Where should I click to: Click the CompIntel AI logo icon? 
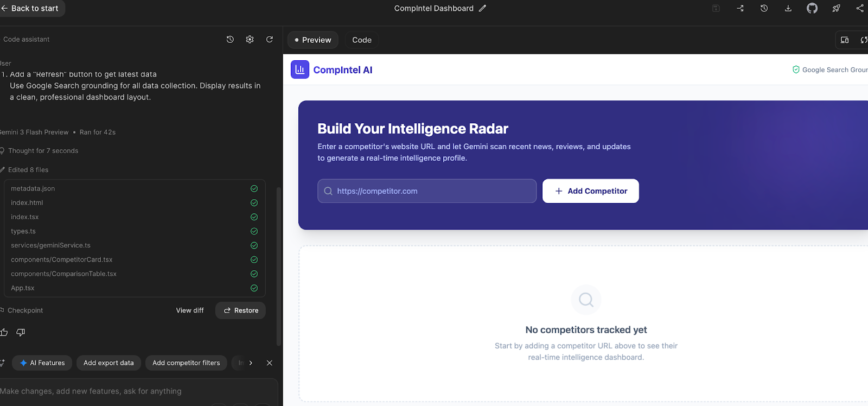(x=300, y=69)
